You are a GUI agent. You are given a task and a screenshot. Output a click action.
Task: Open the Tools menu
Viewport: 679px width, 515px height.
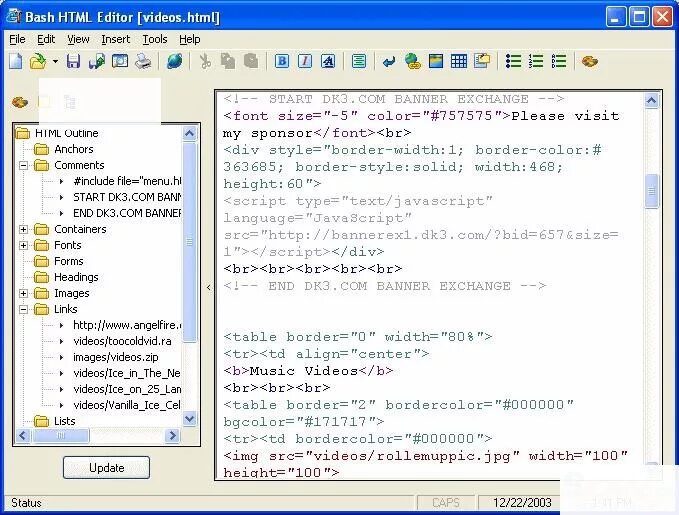[155, 39]
